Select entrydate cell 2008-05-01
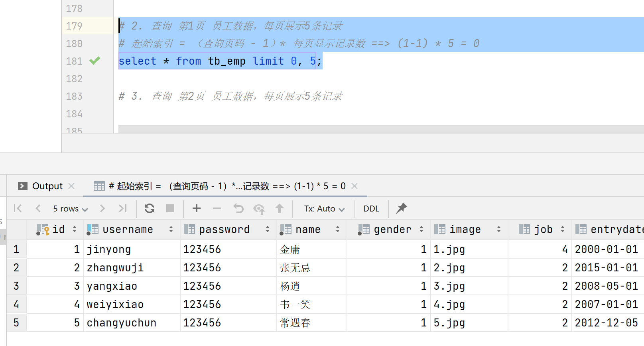This screenshot has width=644, height=346. [608, 286]
